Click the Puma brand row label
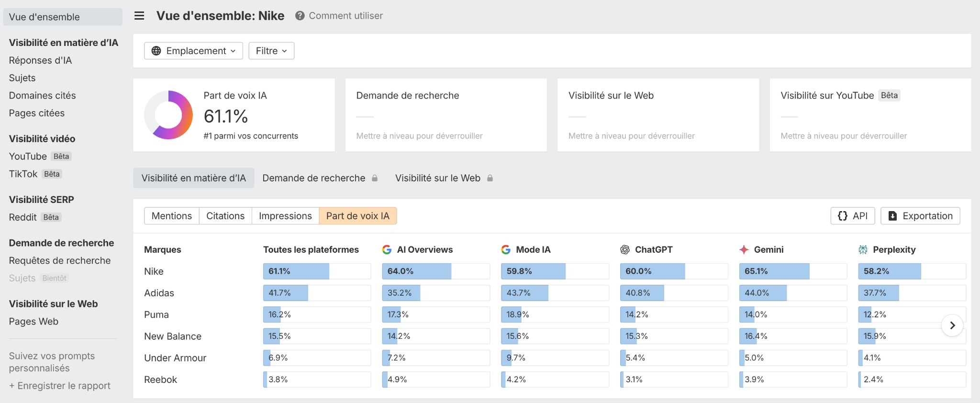The width and height of the screenshot is (980, 403). (156, 314)
